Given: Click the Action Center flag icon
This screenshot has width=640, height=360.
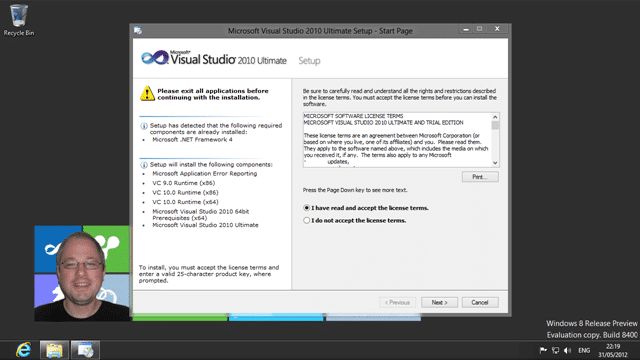Looking at the screenshot, I should coord(543,350).
